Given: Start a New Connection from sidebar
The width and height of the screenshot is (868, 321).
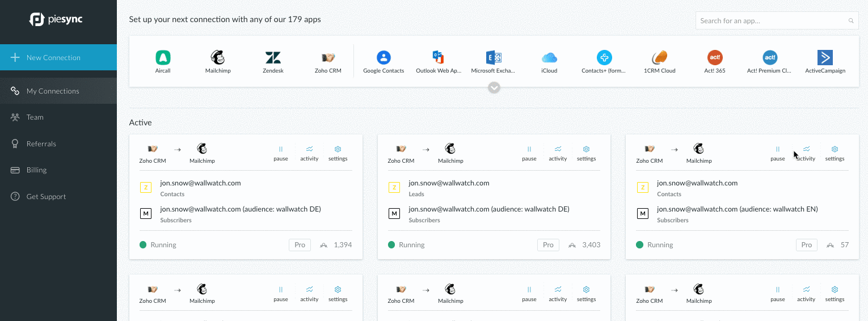Looking at the screenshot, I should coord(58,57).
